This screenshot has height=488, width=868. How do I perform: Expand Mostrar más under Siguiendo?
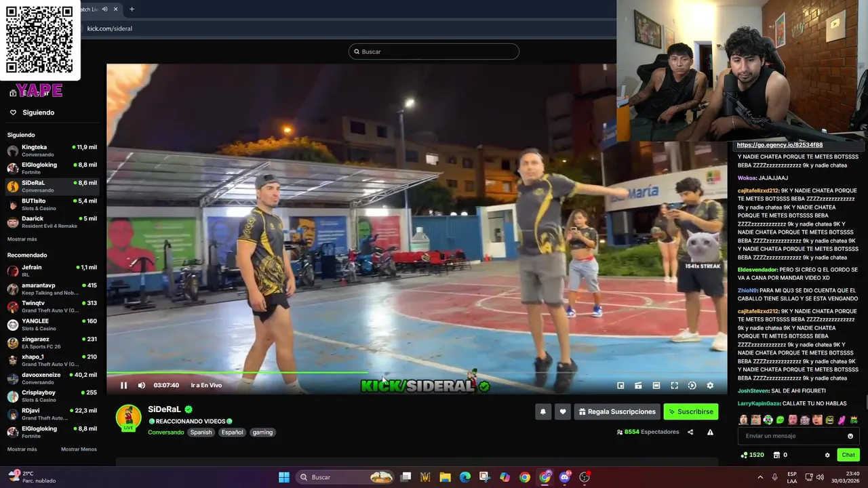(22, 239)
